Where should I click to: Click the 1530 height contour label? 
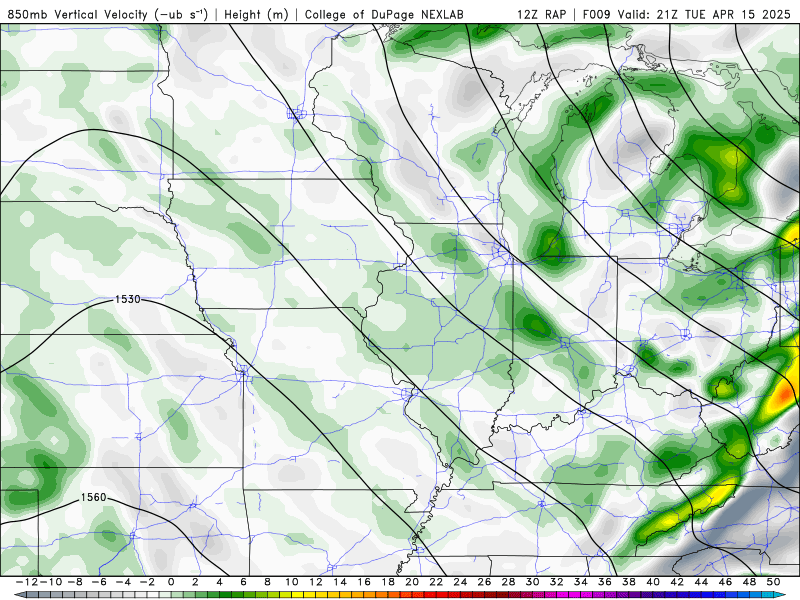(x=128, y=299)
